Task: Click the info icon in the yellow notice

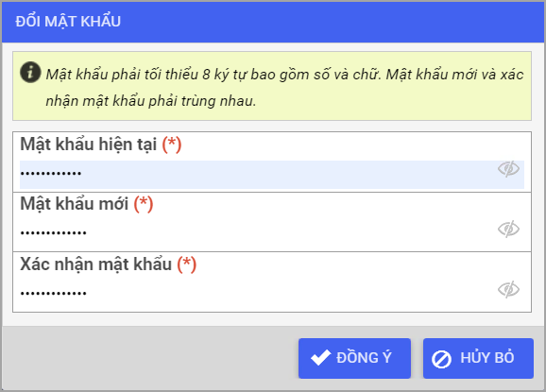Action: click(30, 73)
